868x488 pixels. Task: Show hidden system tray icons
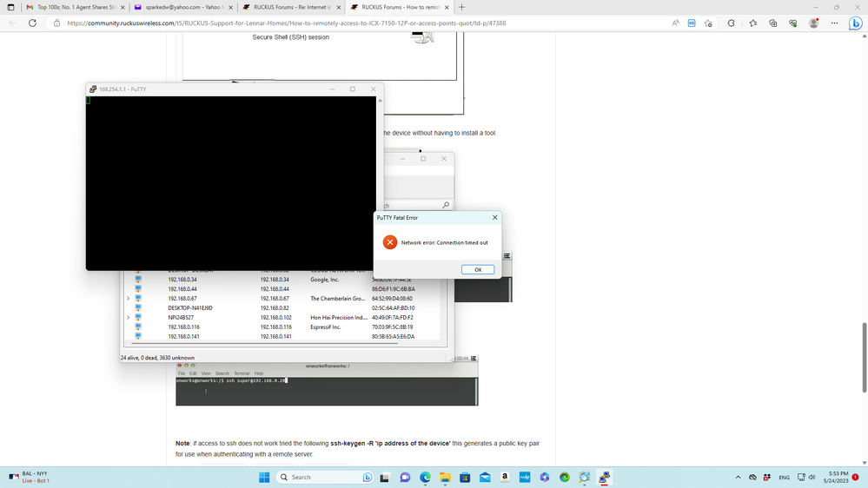(738, 478)
